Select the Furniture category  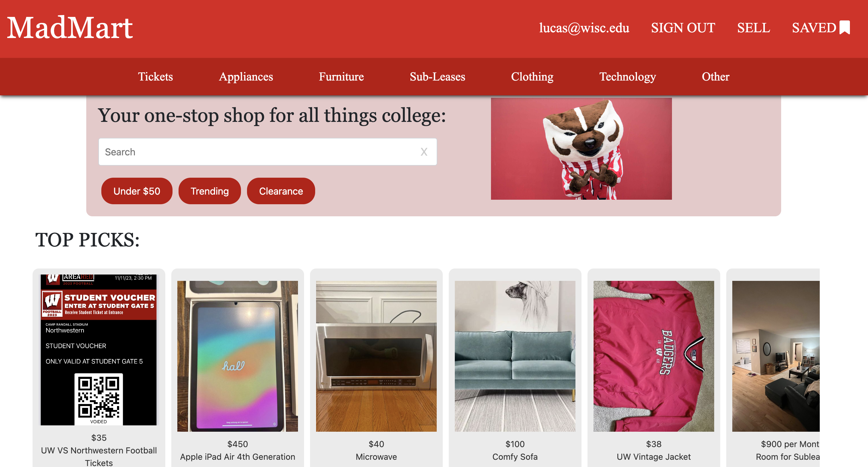(341, 77)
